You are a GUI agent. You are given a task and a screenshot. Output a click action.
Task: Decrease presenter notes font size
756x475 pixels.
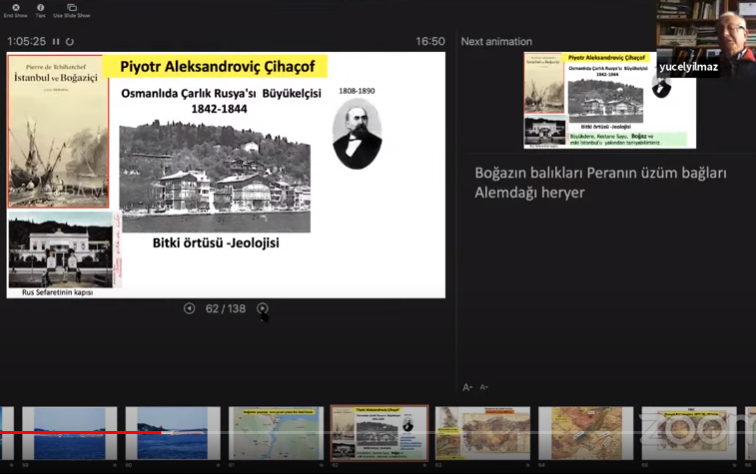pyautogui.click(x=484, y=387)
